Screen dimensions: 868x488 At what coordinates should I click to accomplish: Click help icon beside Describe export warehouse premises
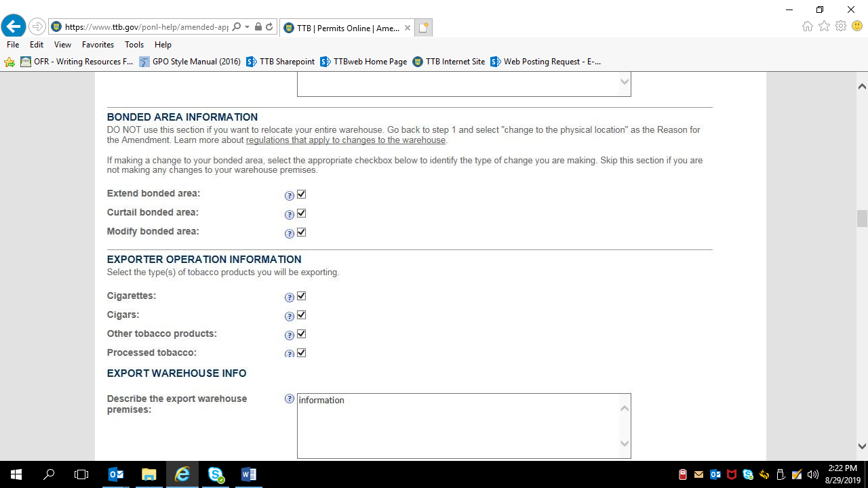[x=290, y=399]
